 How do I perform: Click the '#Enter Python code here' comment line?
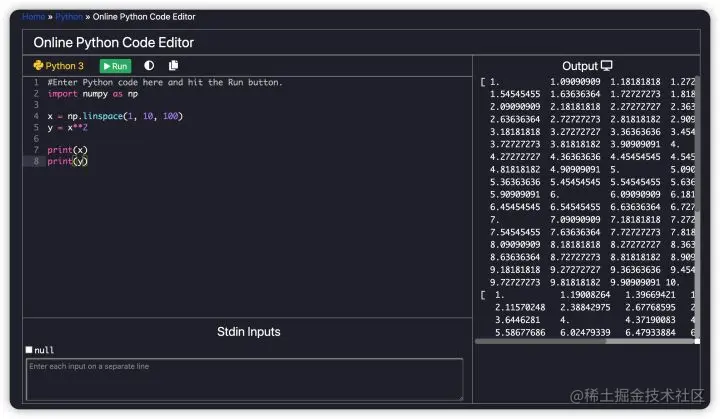coord(165,82)
